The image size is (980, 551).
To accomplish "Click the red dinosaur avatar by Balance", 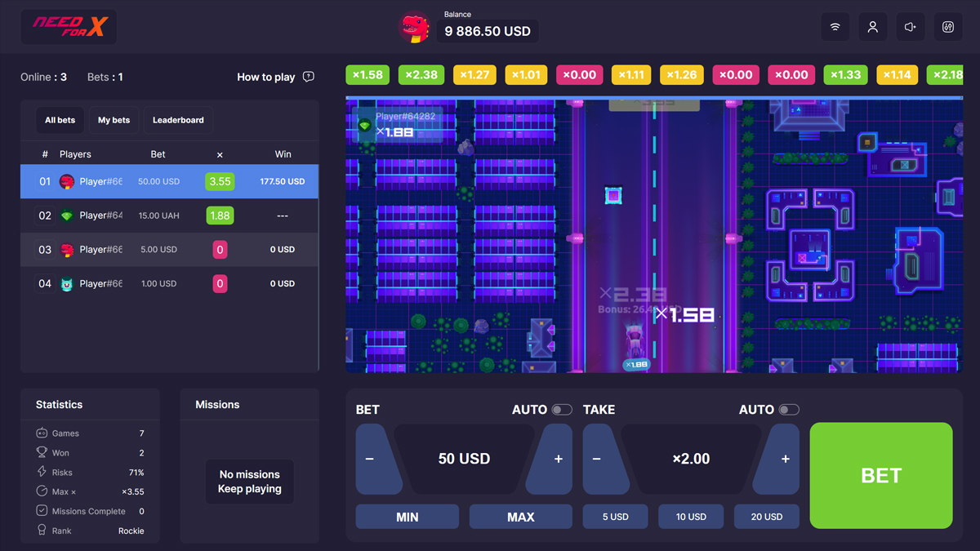I will pos(414,29).
